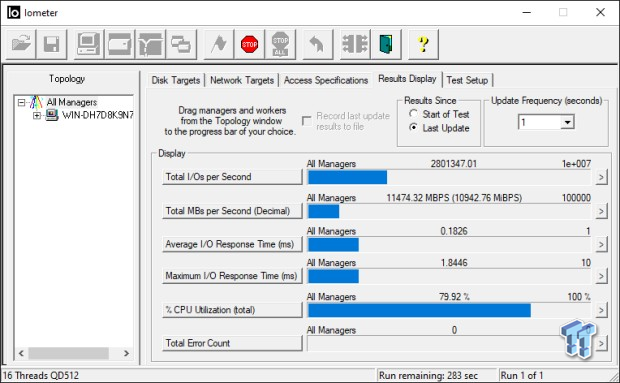
Task: Collapse the All Managers tree node
Action: point(21,103)
